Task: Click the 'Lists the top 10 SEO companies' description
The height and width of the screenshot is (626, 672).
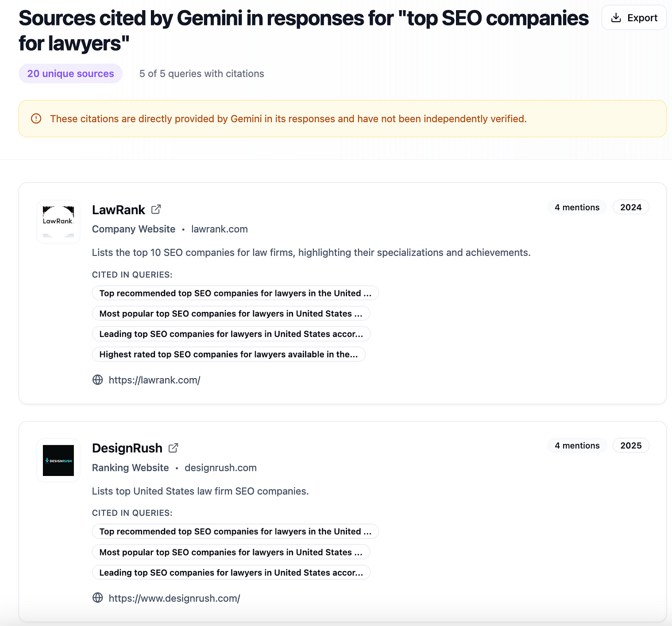Action: point(312,253)
